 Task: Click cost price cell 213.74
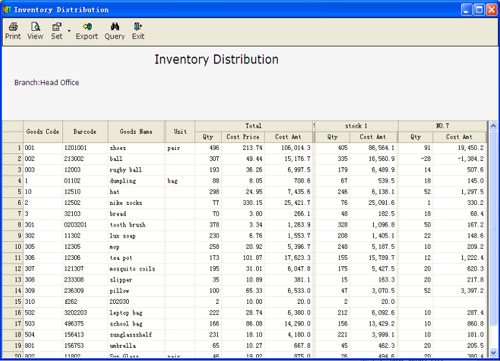(x=243, y=148)
